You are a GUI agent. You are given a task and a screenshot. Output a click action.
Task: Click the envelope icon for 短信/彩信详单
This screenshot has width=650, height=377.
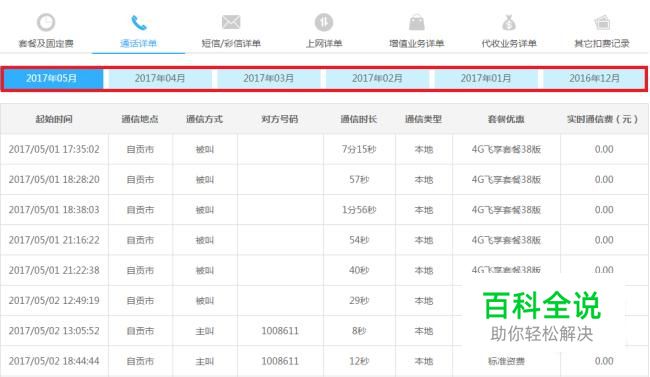point(231,22)
